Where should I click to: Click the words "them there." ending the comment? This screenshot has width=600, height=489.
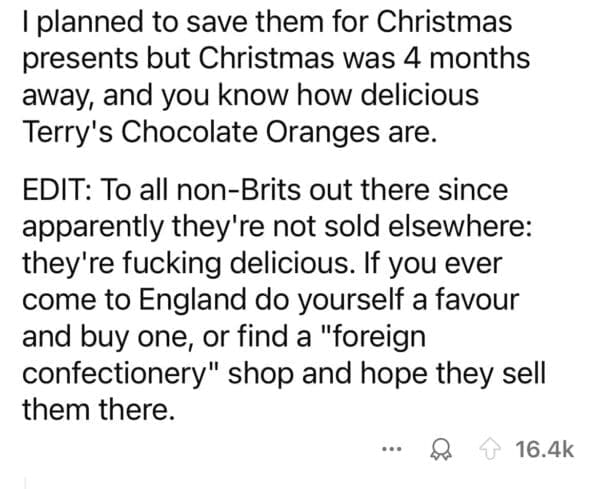97,410
